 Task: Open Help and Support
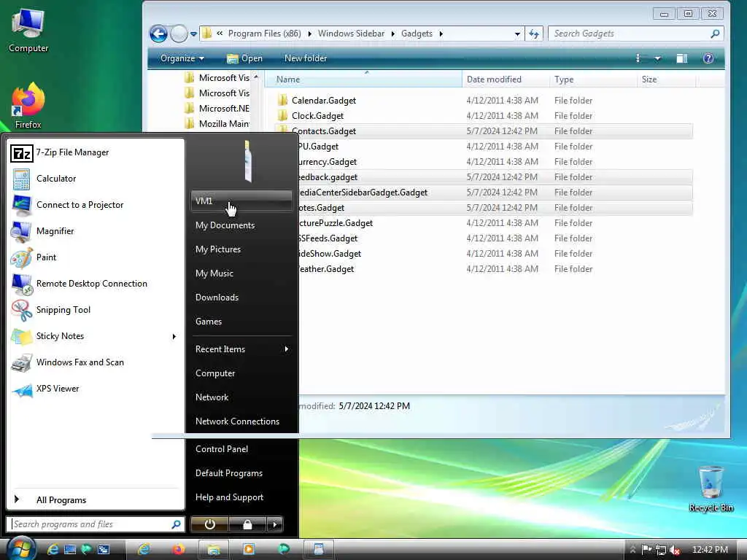[241, 497]
